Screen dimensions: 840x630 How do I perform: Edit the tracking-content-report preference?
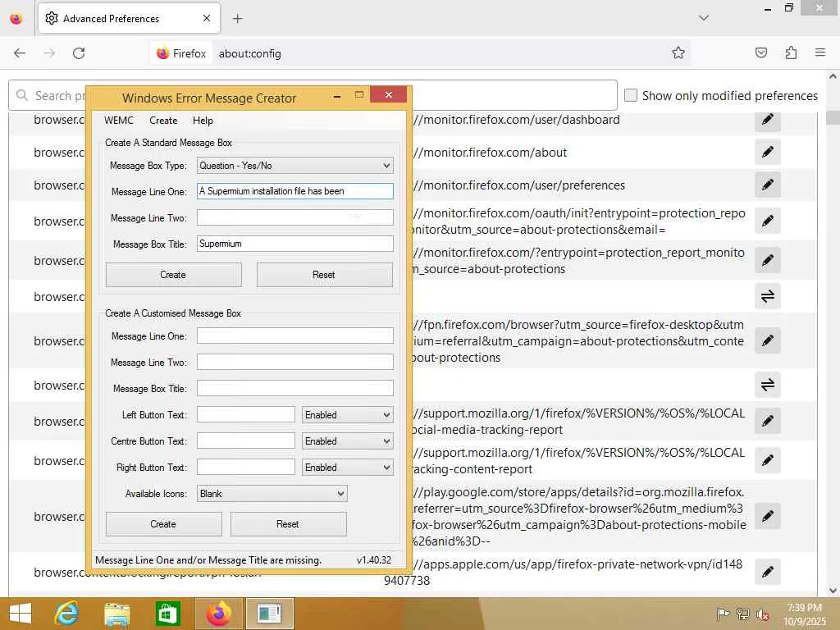[x=767, y=460]
